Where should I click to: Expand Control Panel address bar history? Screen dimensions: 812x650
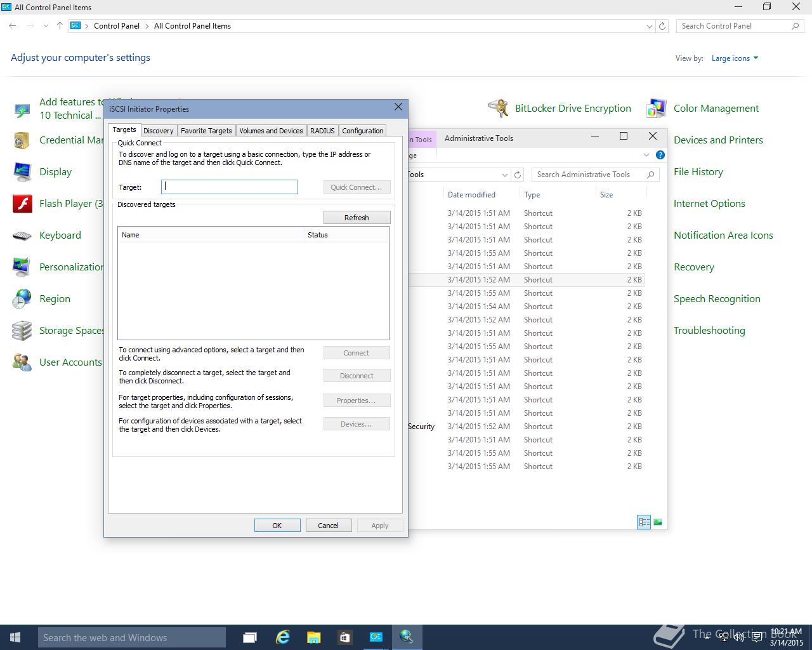(x=649, y=26)
